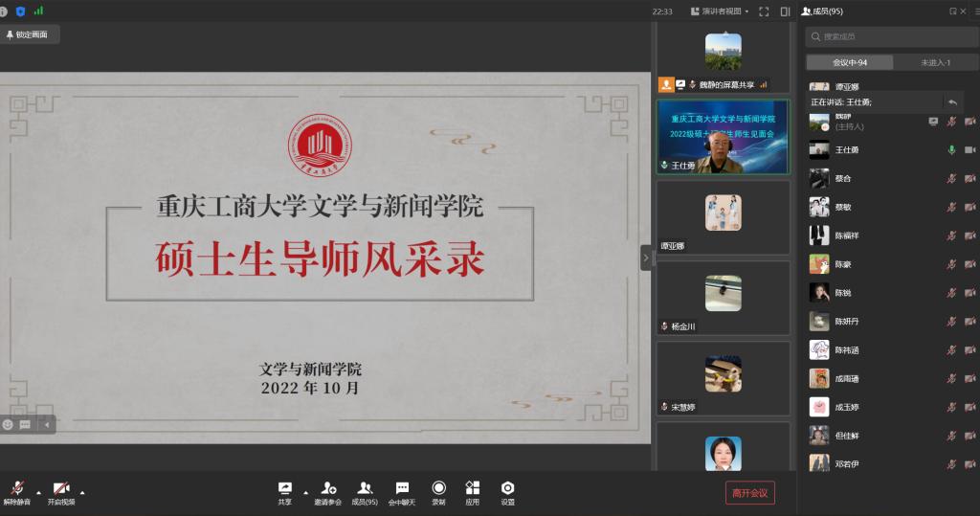This screenshot has height=516, width=980.
Task: Unmute microphone with 解除静音
Action: tap(16, 490)
